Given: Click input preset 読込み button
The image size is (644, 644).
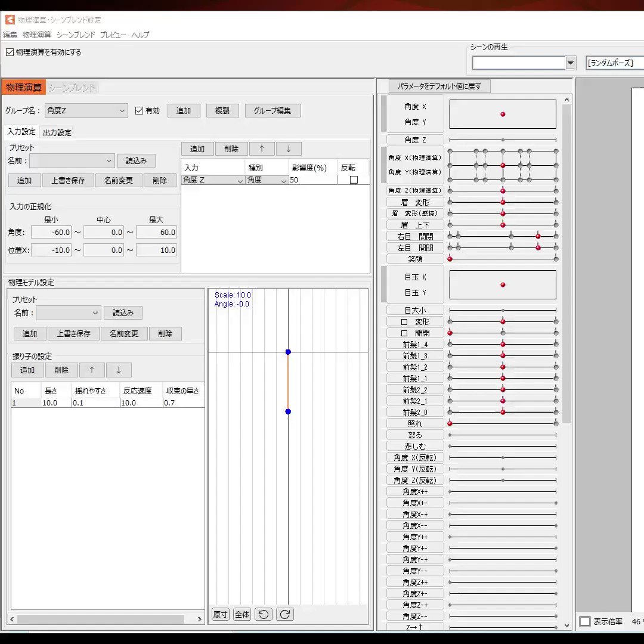Looking at the screenshot, I should [136, 160].
